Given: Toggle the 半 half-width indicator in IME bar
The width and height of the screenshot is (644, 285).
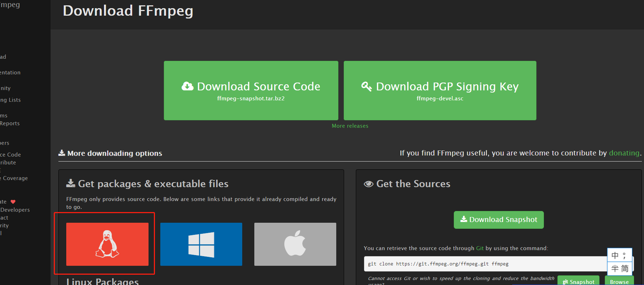Looking at the screenshot, I should click(615, 268).
